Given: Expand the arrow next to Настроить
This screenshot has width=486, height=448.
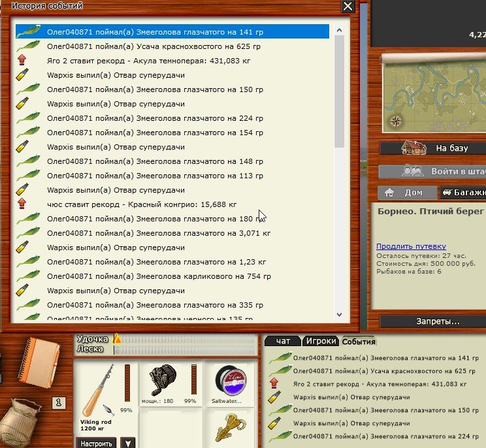Looking at the screenshot, I should [x=129, y=443].
